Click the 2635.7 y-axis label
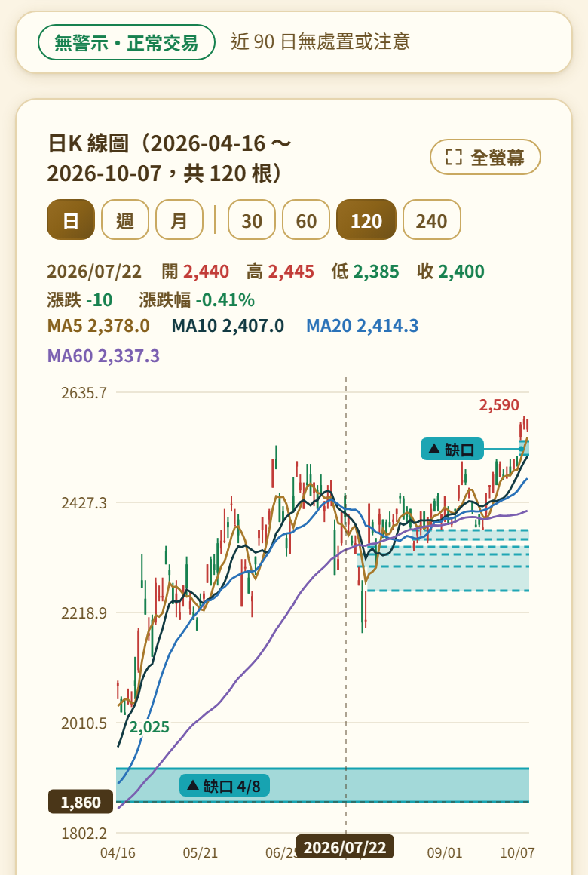 (84, 393)
